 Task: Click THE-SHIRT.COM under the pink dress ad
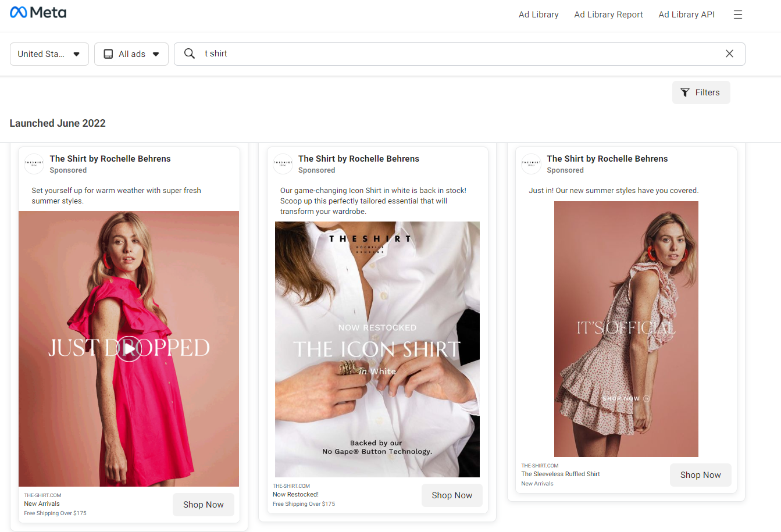click(x=42, y=495)
